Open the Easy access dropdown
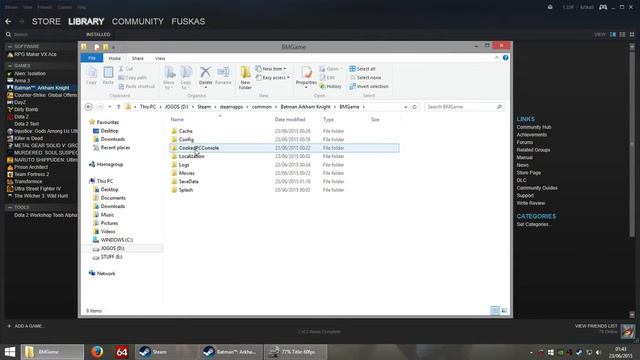The image size is (640, 360). (273, 78)
